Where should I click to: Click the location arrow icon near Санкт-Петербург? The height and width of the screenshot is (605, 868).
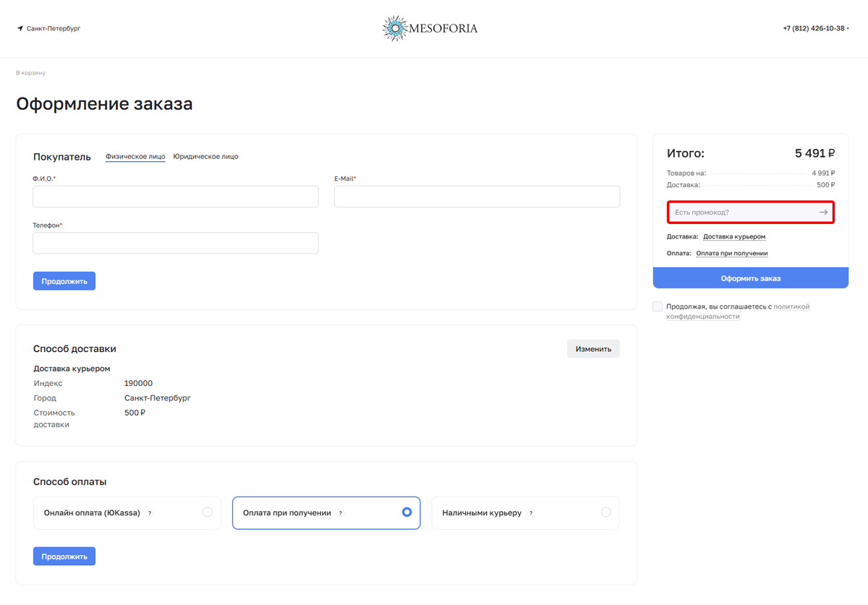20,29
